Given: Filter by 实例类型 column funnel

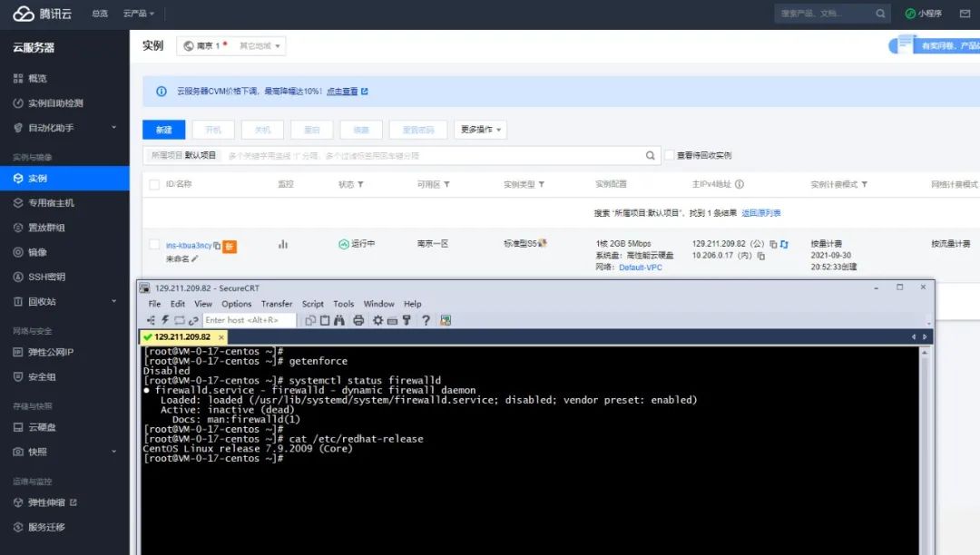Looking at the screenshot, I should click(x=541, y=185).
